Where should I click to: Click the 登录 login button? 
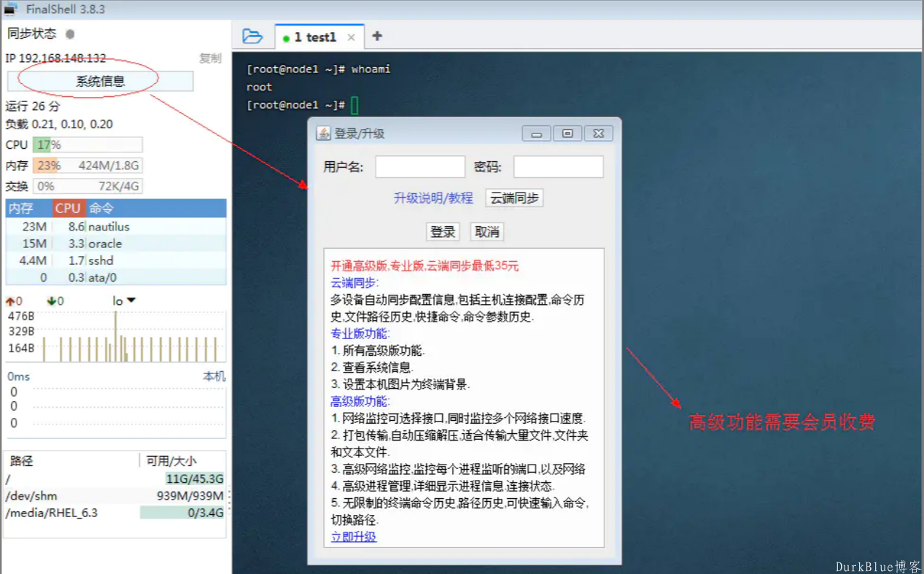[443, 232]
